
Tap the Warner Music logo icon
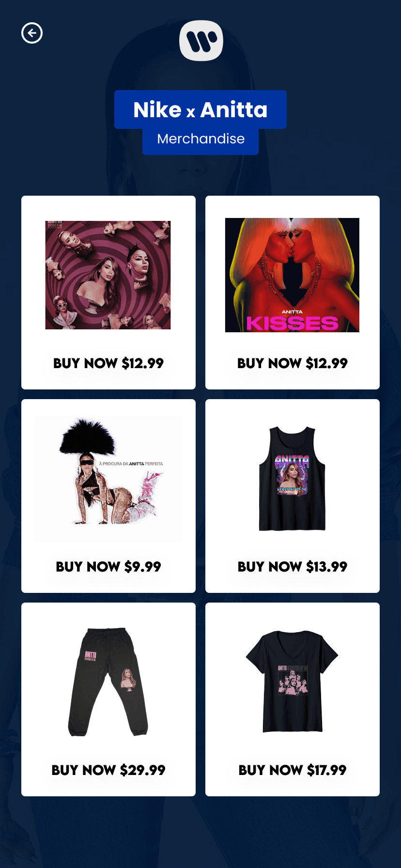point(201,41)
